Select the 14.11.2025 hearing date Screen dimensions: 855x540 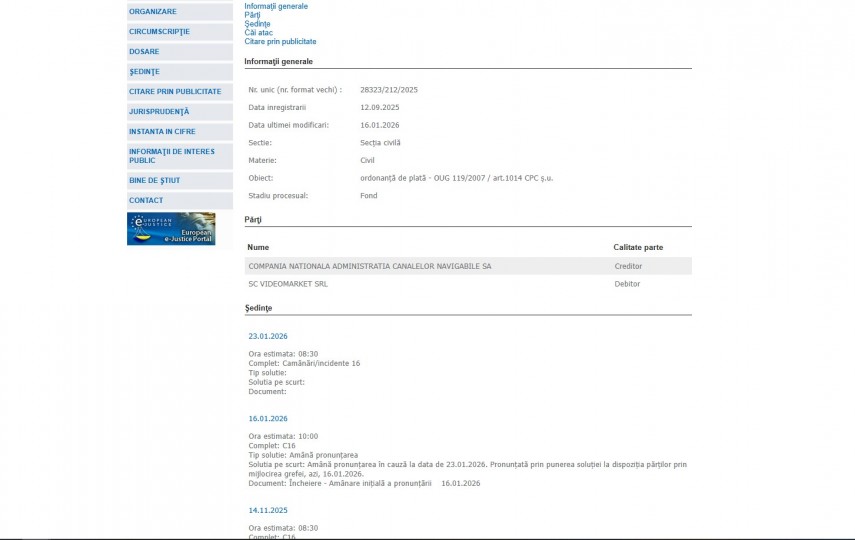click(268, 510)
